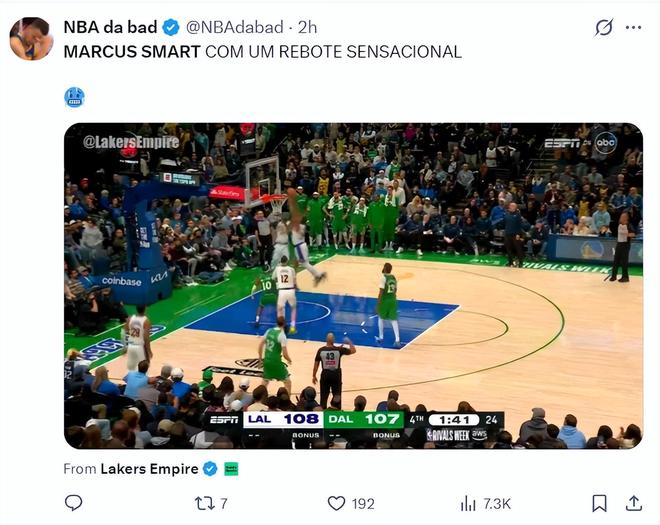
Task: Click Lakers Empire blue verified badge
Action: pyautogui.click(x=210, y=468)
